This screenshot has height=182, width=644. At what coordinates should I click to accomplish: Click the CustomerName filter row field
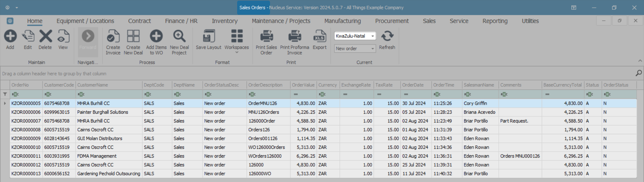(x=111, y=94)
